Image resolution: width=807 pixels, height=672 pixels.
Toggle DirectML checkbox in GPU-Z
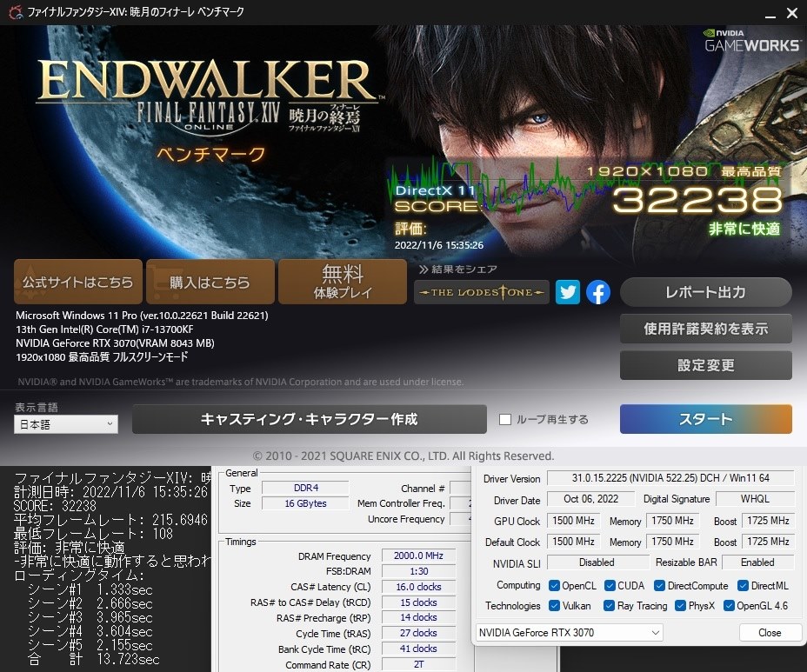click(743, 586)
